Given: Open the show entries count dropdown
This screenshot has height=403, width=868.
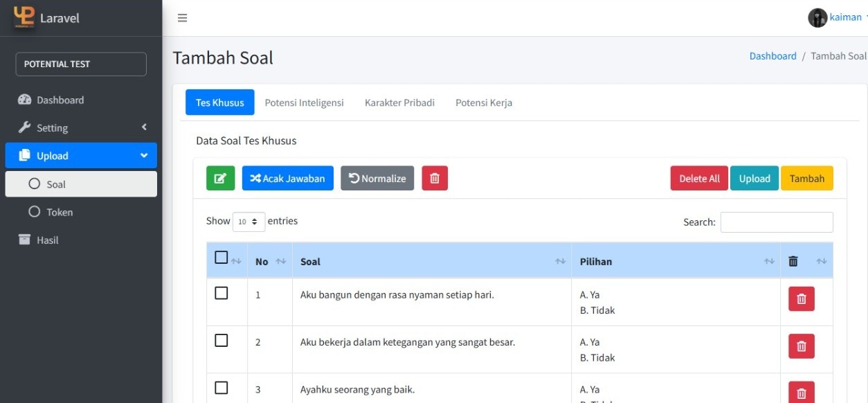Looking at the screenshot, I should click(248, 222).
